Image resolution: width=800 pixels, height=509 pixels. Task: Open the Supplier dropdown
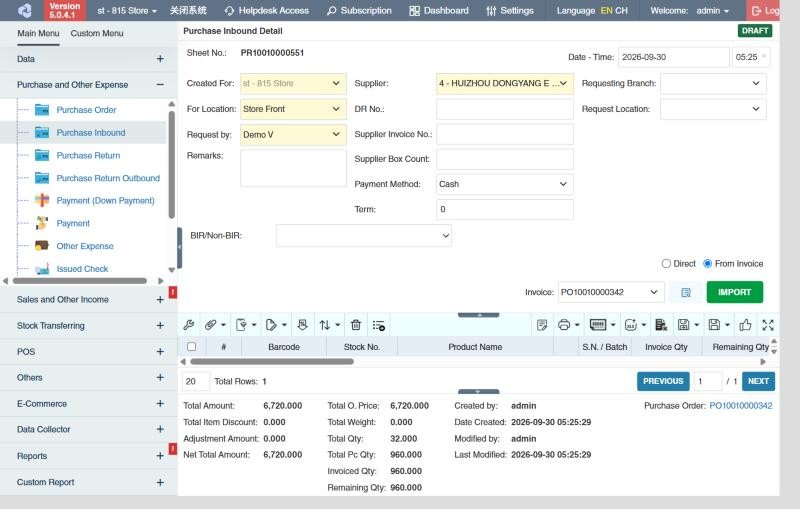tap(505, 83)
